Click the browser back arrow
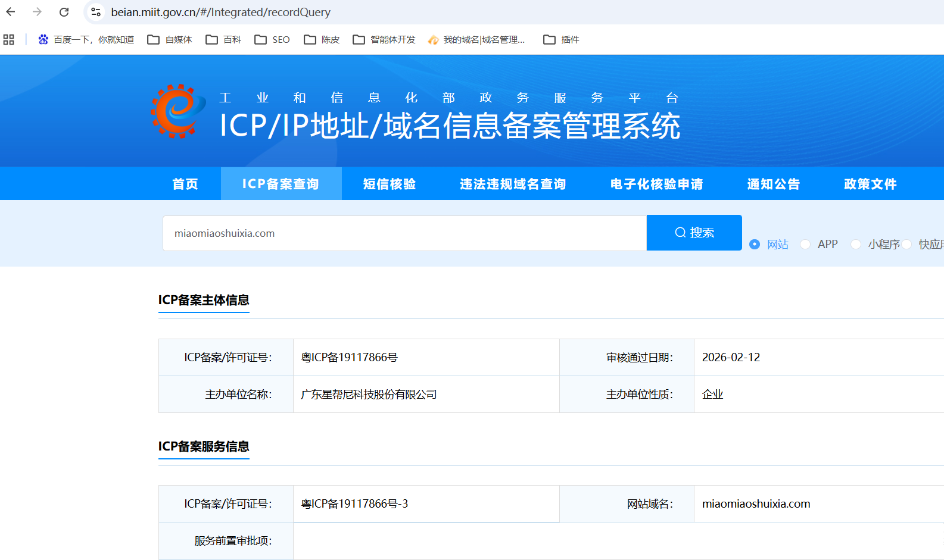 tap(11, 12)
